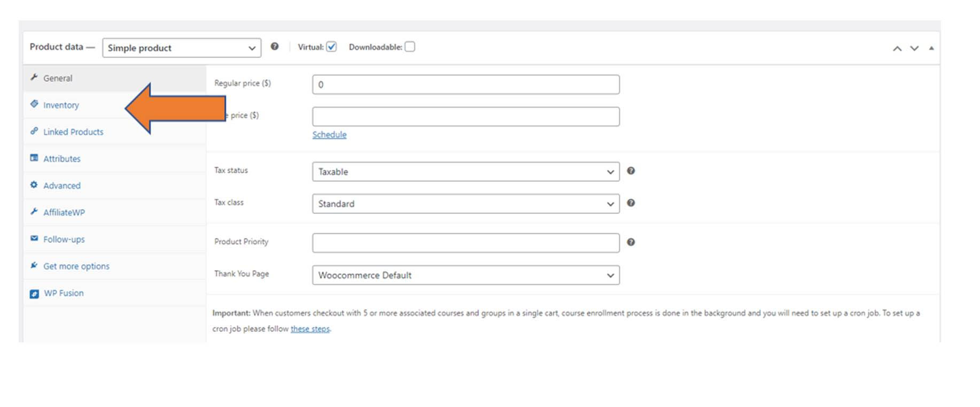Enable the Downloadable checkbox
The image size is (980, 407).
point(410,47)
